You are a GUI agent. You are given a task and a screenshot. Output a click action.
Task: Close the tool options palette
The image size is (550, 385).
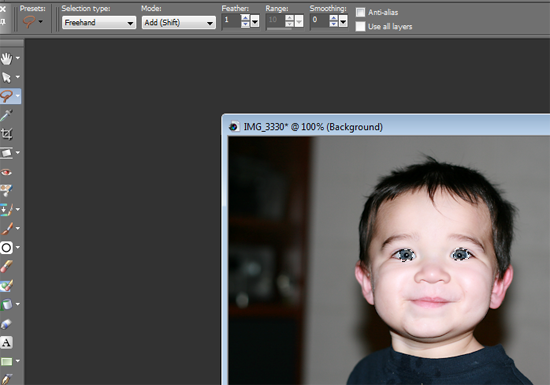point(2,9)
